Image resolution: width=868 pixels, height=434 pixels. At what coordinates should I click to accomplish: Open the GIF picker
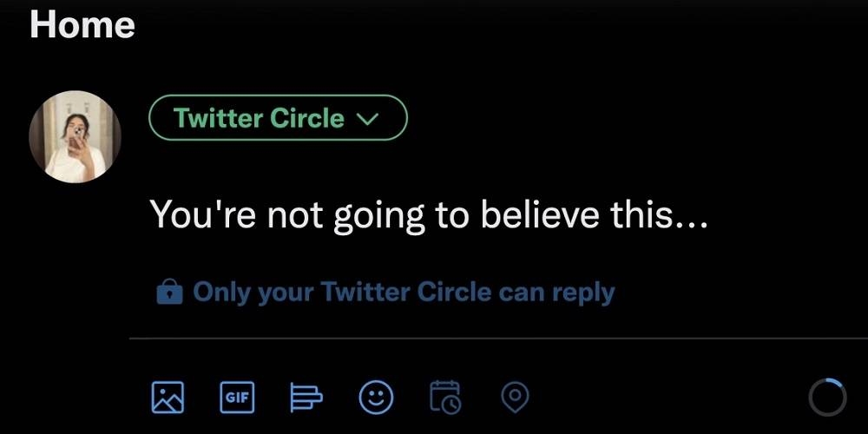click(236, 398)
